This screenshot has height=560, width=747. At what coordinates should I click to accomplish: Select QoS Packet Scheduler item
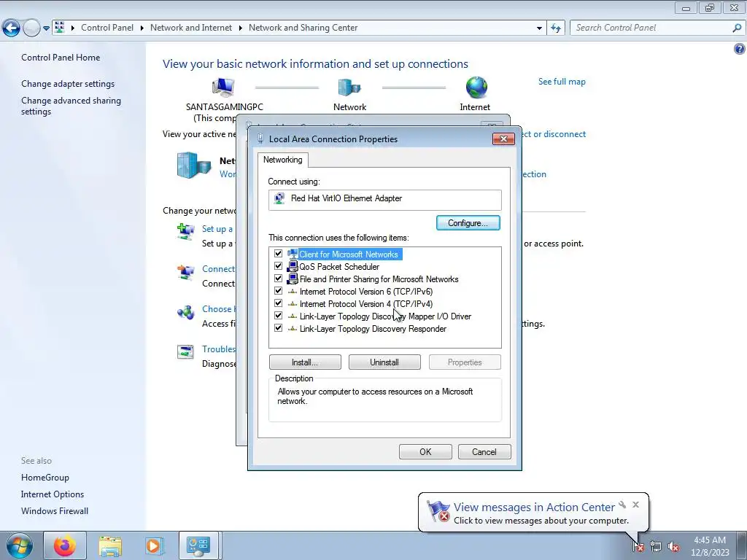coord(339,267)
